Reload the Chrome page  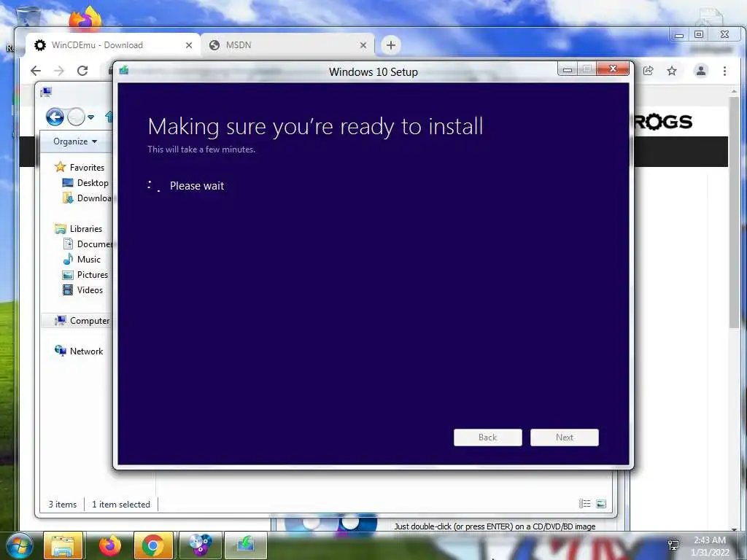82,71
